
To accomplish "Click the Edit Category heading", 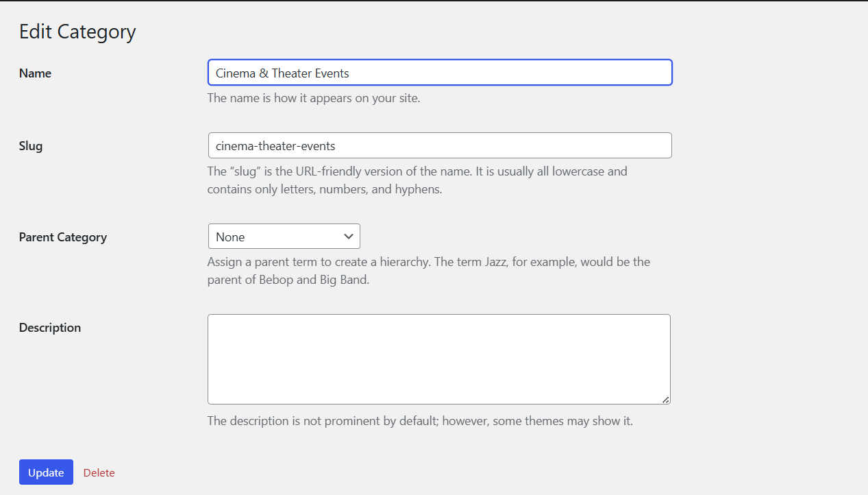I will (x=77, y=32).
